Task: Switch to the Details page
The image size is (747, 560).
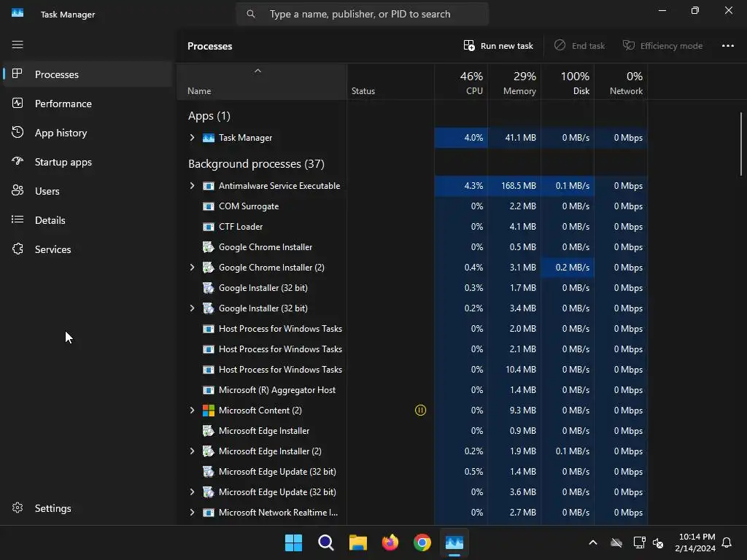Action: (88, 220)
